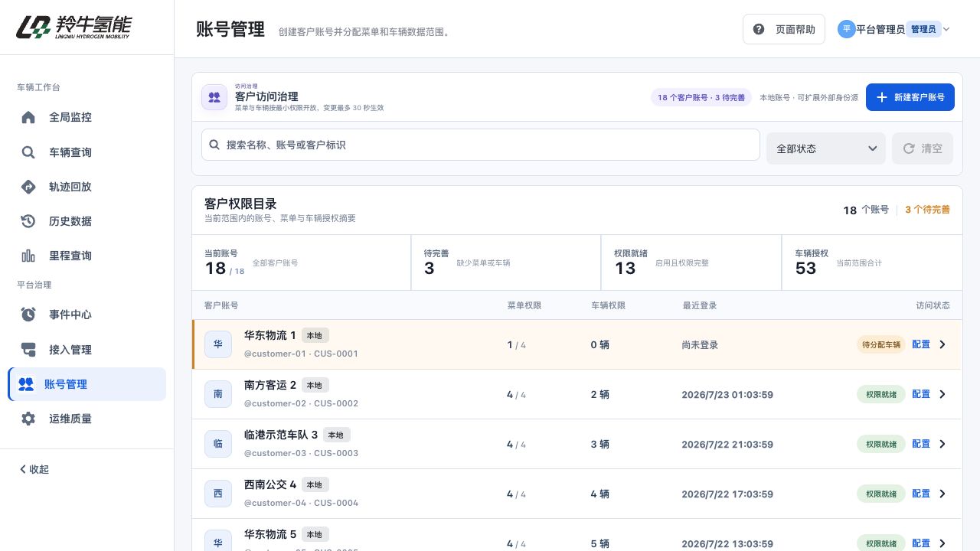
Task: Click the 车辆授权 53 stat card
Action: [x=872, y=262]
